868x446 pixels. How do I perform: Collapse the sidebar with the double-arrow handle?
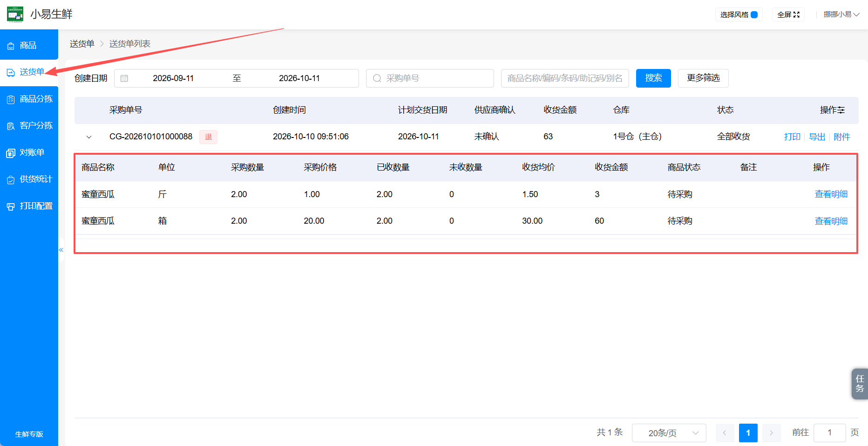coord(61,250)
